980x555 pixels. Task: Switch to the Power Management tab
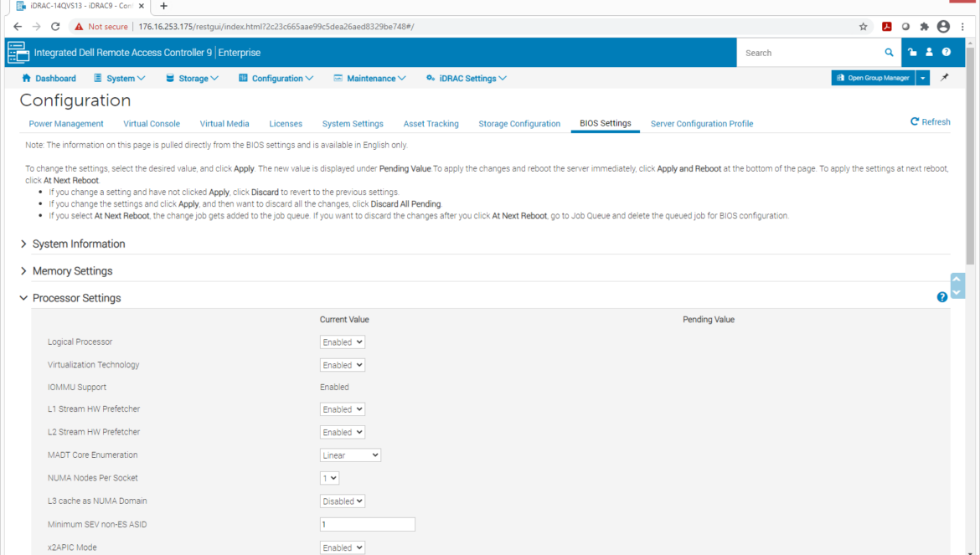pyautogui.click(x=66, y=124)
